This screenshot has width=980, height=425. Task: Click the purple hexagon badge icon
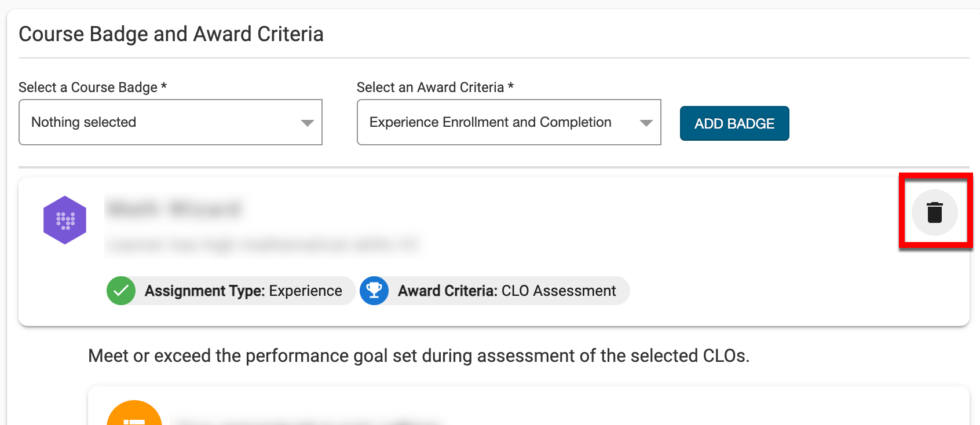[65, 220]
